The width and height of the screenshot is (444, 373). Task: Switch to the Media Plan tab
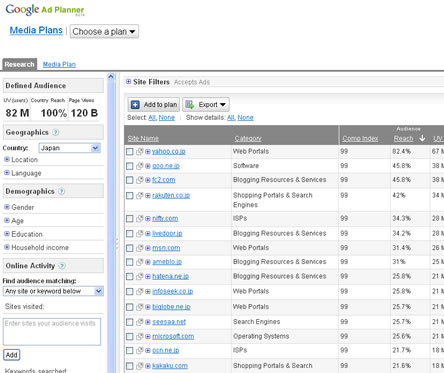59,64
